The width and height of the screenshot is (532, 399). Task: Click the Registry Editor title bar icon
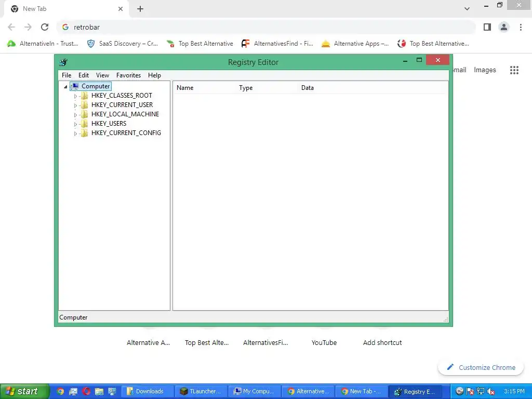click(x=63, y=62)
